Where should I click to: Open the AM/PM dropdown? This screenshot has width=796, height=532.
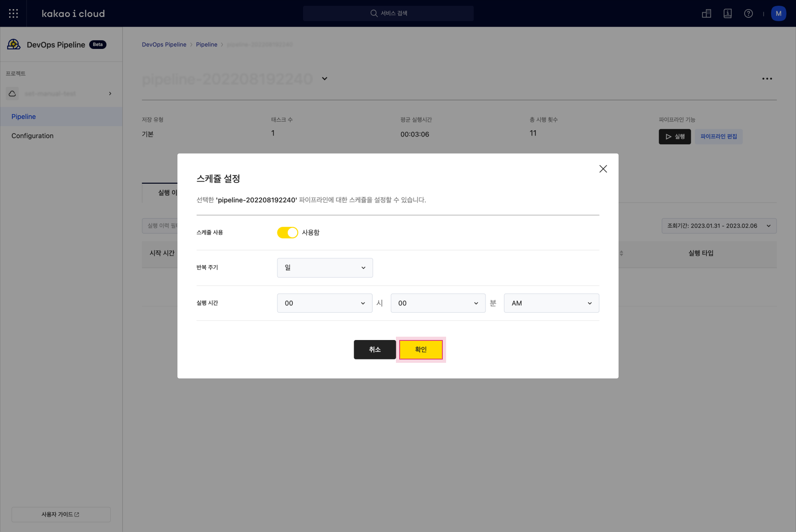551,303
